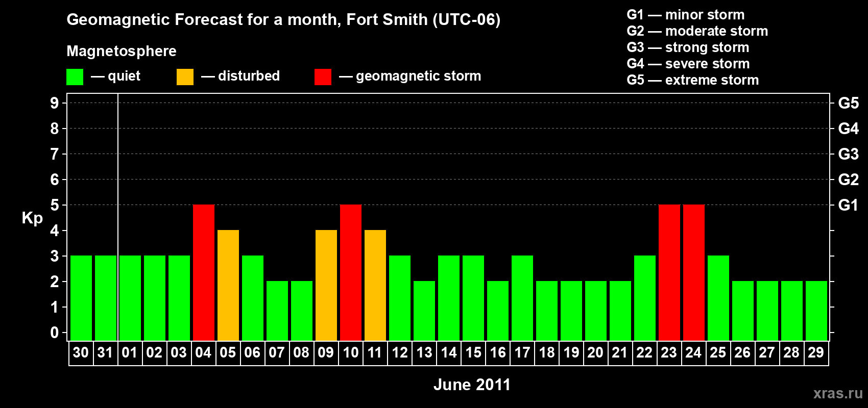This screenshot has width=868, height=408.
Task: Click date label 15 on the axis
Action: [473, 352]
